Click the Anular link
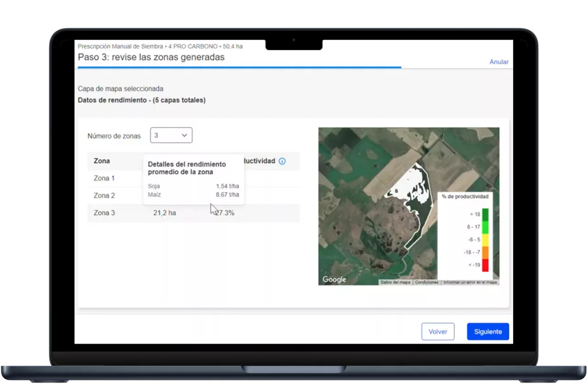588x384 pixels. (498, 62)
